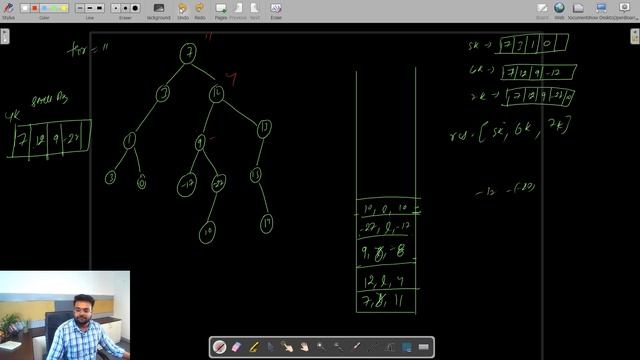Image resolution: width=640 pixels, height=360 pixels.
Task: Switch to Board mode
Action: pos(542,11)
